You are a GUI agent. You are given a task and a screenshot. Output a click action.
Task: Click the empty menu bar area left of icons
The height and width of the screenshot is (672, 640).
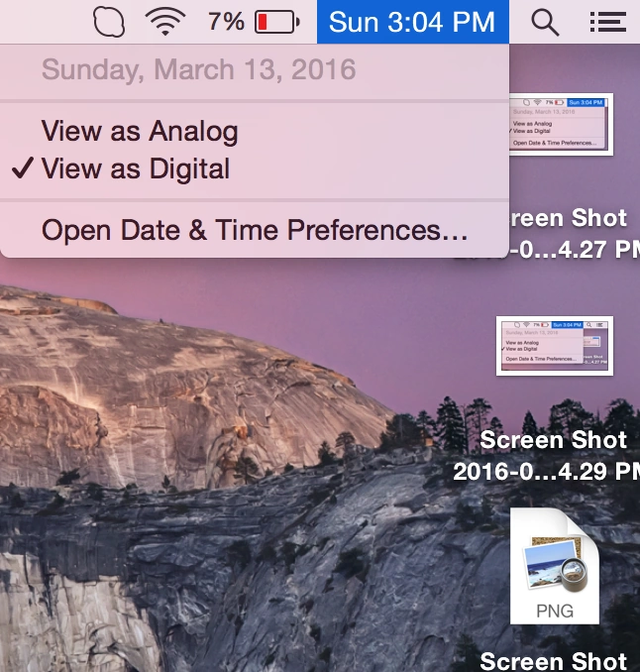point(40,21)
